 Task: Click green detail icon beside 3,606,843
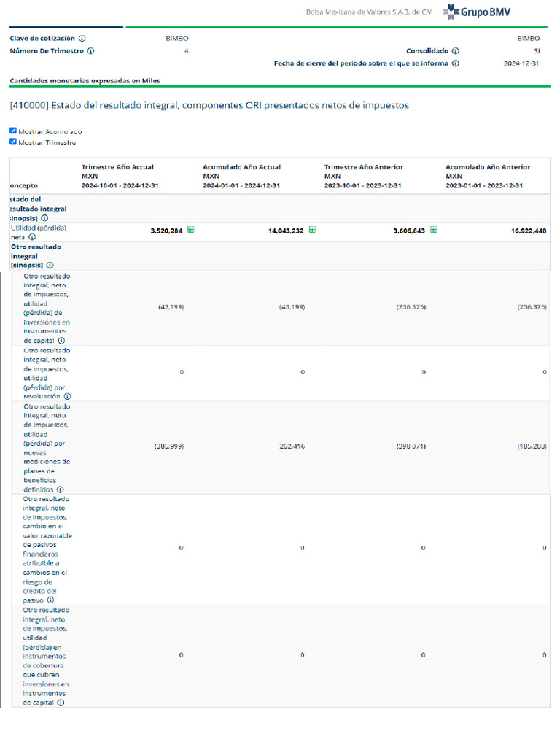point(434,230)
